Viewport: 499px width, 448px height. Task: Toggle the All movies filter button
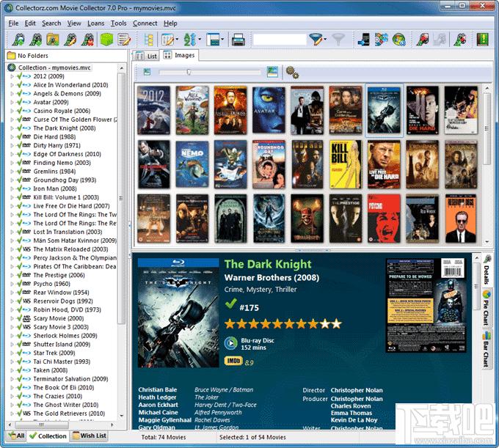tap(17, 436)
